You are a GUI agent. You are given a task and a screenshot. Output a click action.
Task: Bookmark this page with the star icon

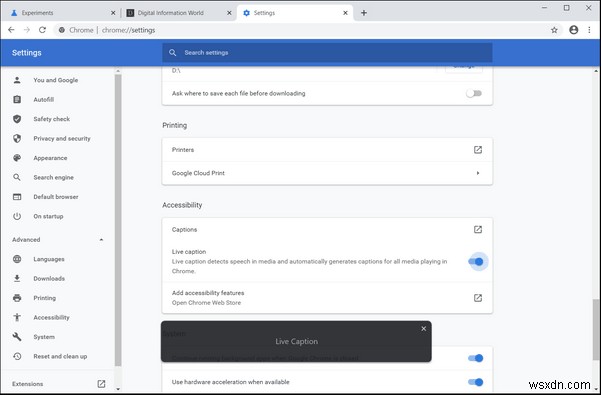554,30
